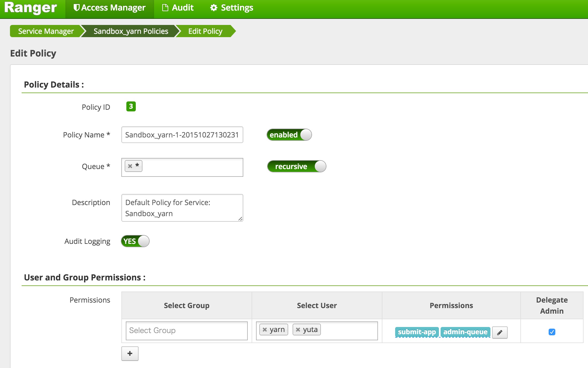
Task: Open Settings via the gear icon
Action: pyautogui.click(x=213, y=7)
